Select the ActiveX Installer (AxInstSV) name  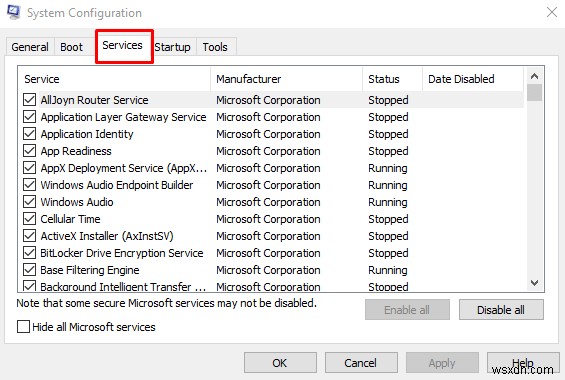click(x=107, y=236)
